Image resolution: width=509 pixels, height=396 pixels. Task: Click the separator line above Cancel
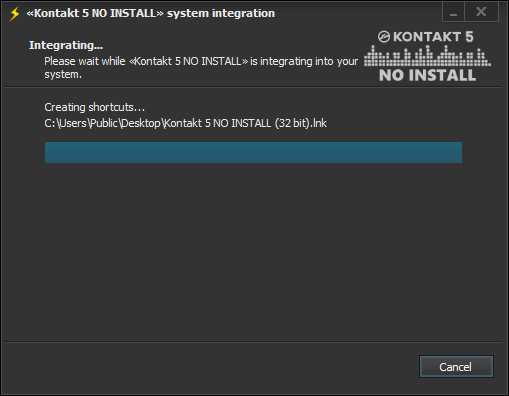(x=253, y=342)
